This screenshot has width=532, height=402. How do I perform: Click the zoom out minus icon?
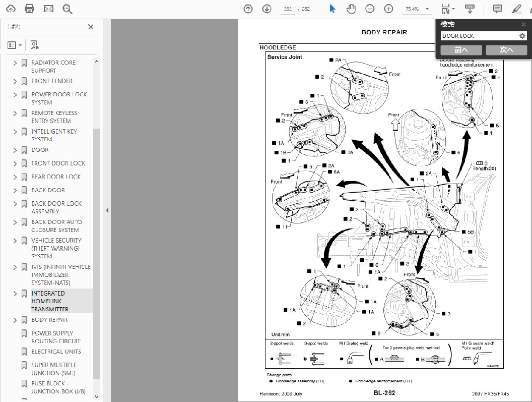click(370, 9)
